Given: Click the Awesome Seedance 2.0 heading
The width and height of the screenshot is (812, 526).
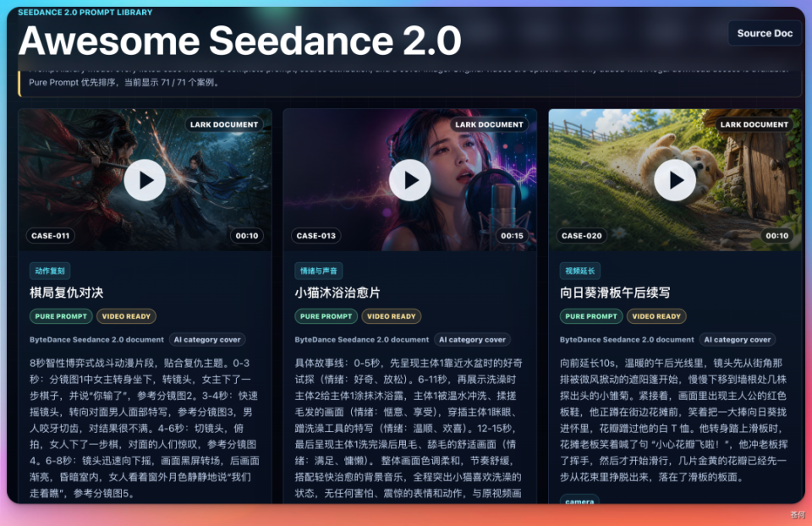Looking at the screenshot, I should pos(239,41).
